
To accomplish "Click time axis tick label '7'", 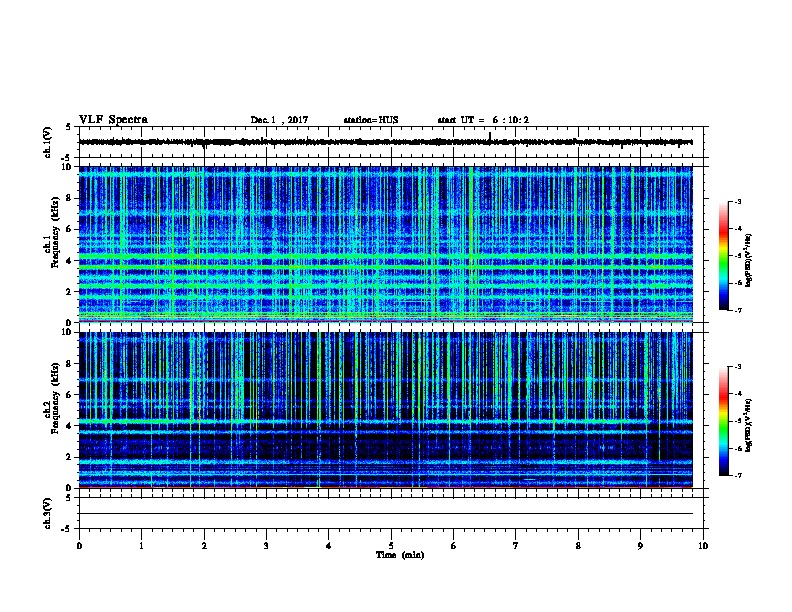I will tap(516, 545).
